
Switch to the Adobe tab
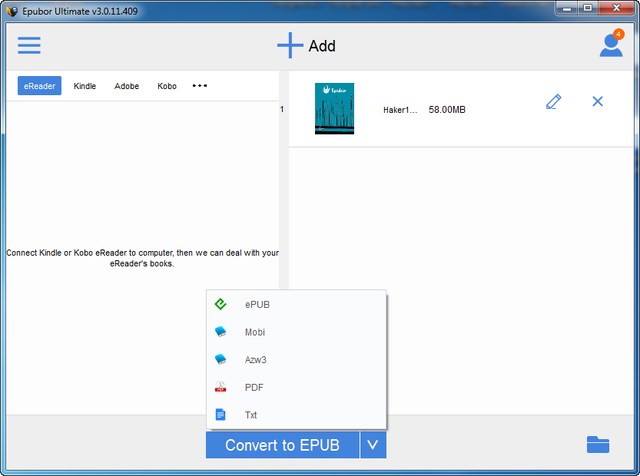tap(127, 86)
